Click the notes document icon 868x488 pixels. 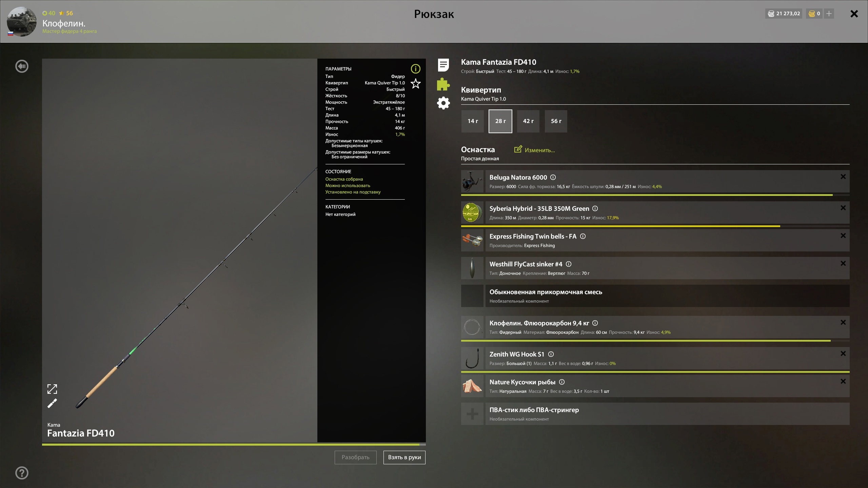point(443,65)
